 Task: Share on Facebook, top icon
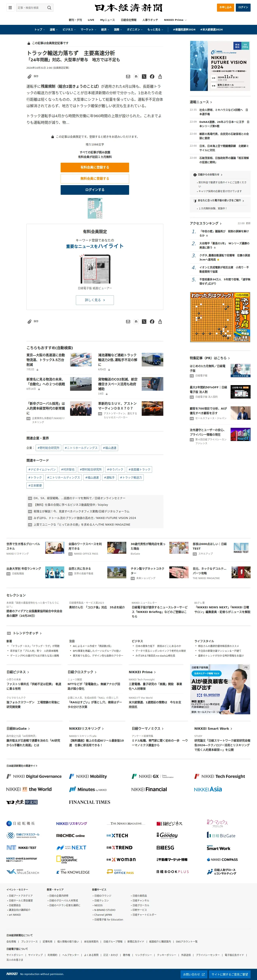pyautogui.click(x=152, y=77)
